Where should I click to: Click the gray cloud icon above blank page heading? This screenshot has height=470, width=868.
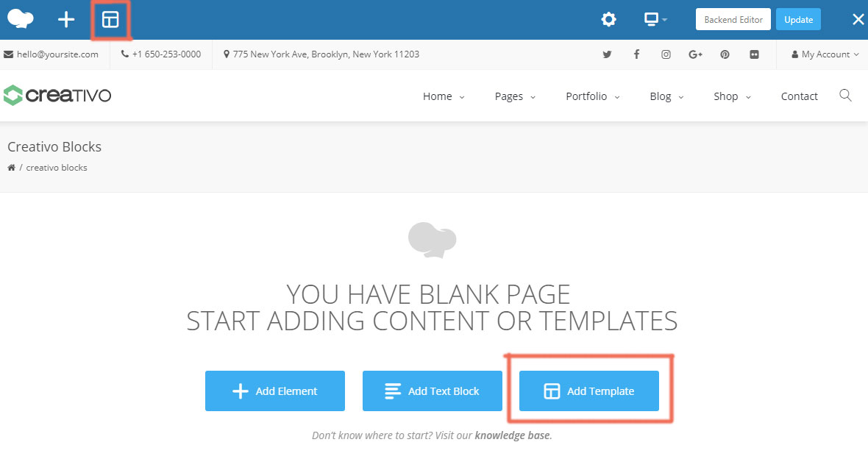coord(433,240)
